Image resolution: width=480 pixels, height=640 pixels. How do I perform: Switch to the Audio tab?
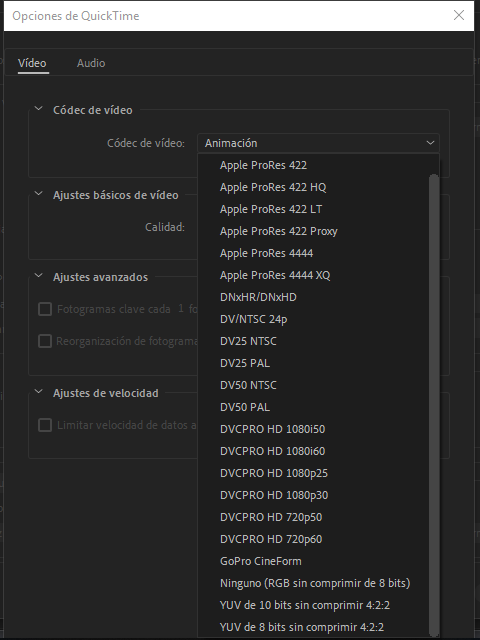coord(91,63)
